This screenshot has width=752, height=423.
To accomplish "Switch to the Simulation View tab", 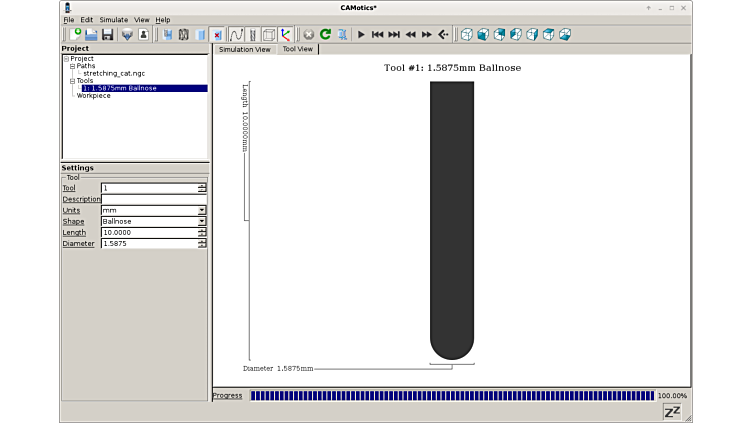I will pyautogui.click(x=244, y=49).
